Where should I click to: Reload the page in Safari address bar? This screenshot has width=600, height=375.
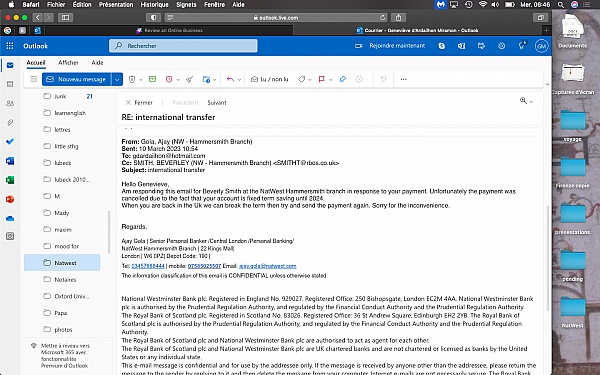tap(382, 18)
